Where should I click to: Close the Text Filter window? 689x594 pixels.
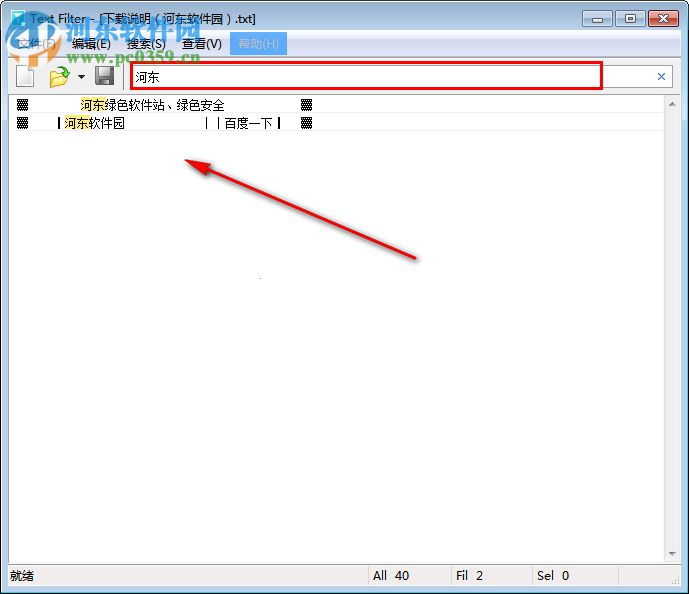[x=664, y=19]
